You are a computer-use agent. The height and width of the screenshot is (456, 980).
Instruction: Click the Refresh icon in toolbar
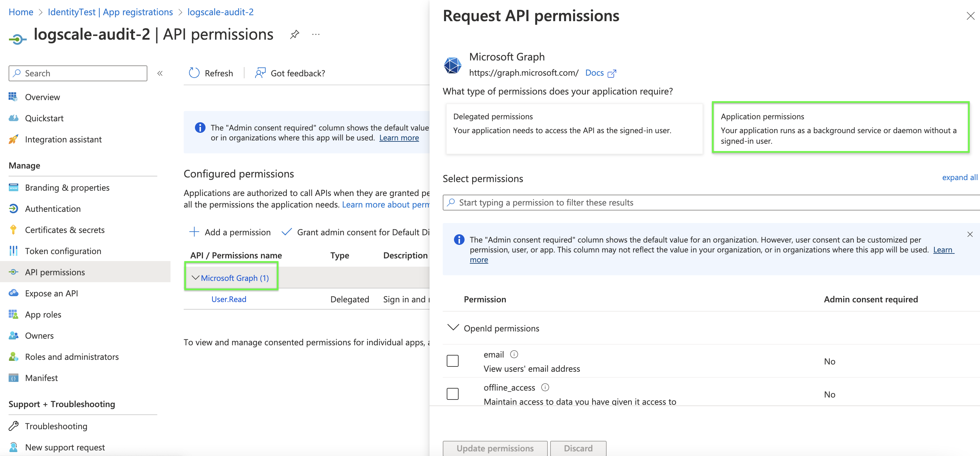[194, 73]
